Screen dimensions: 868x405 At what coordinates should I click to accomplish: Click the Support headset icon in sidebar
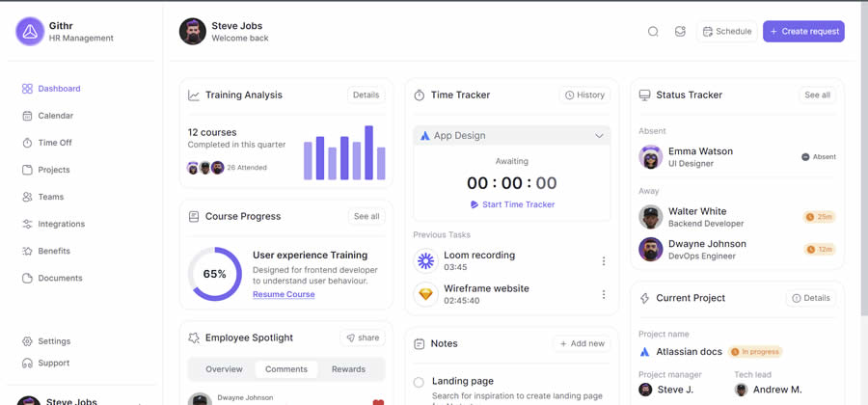[x=27, y=364]
